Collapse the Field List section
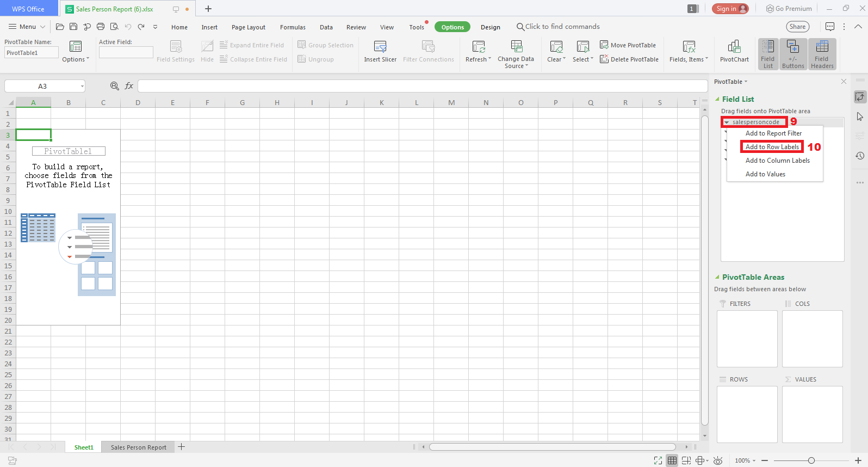The width and height of the screenshot is (868, 467). pyautogui.click(x=717, y=99)
